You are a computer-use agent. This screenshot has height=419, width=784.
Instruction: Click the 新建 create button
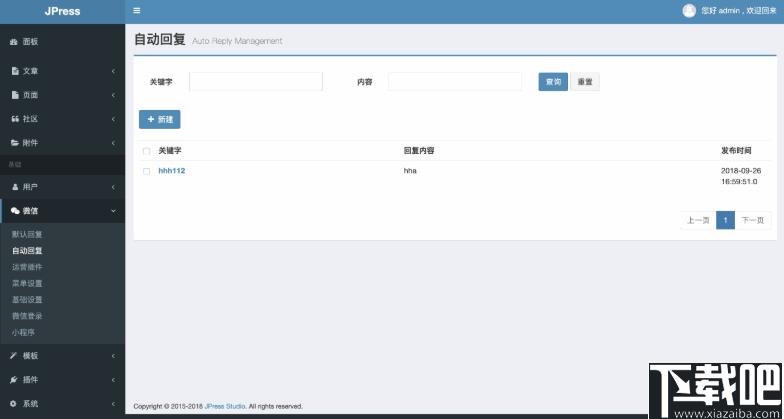point(160,120)
